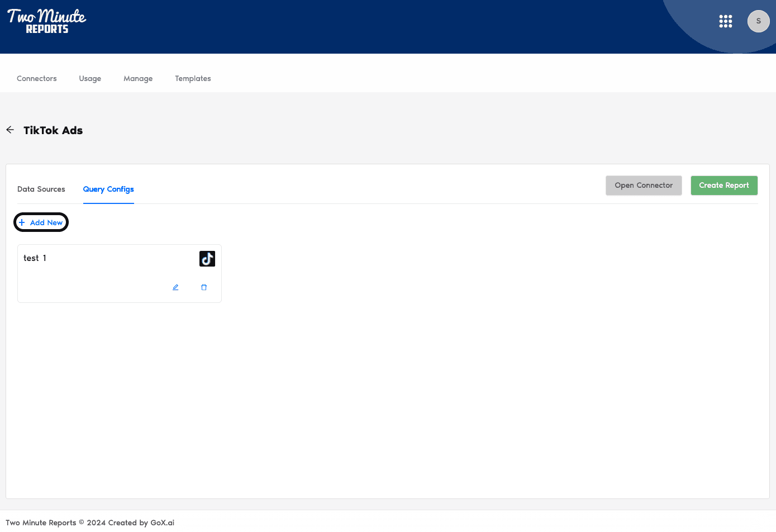Click the green Create Report button
The height and width of the screenshot is (532, 776).
pyautogui.click(x=724, y=186)
